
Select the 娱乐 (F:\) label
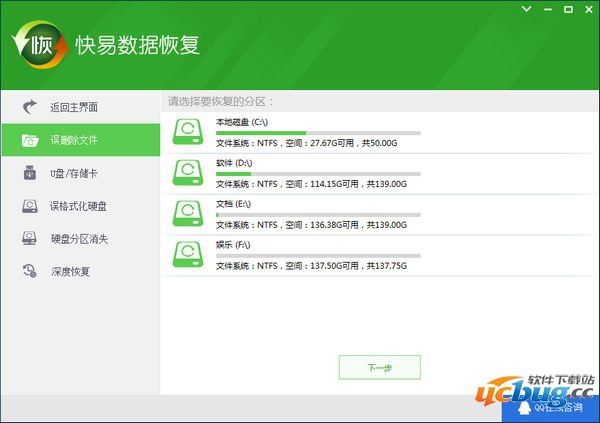(x=233, y=245)
